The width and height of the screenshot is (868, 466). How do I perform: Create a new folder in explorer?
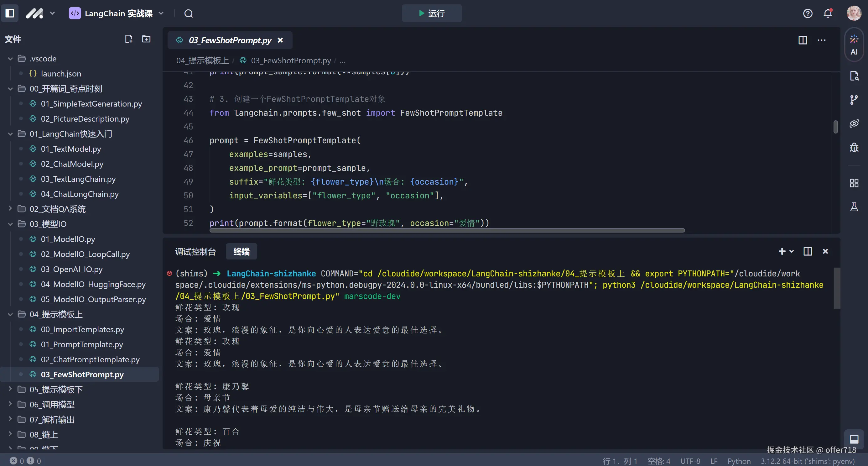[x=146, y=39]
